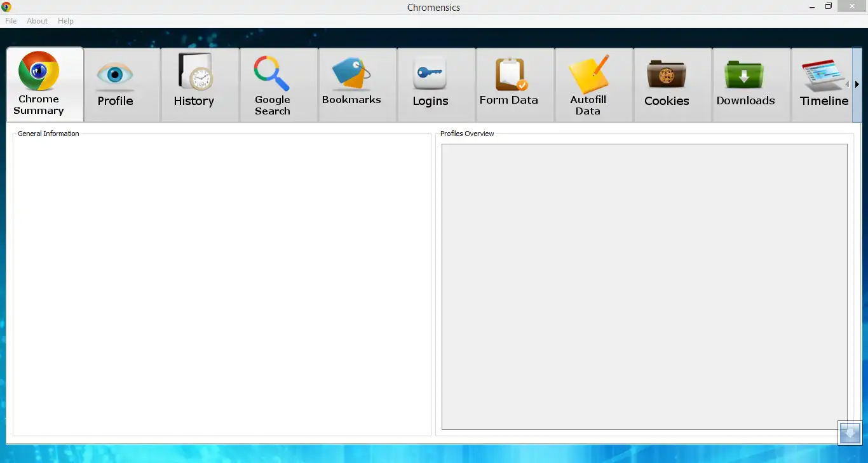Click the grey left tab-scroll arrow
Viewport: 868px width, 463px height.
click(847, 84)
